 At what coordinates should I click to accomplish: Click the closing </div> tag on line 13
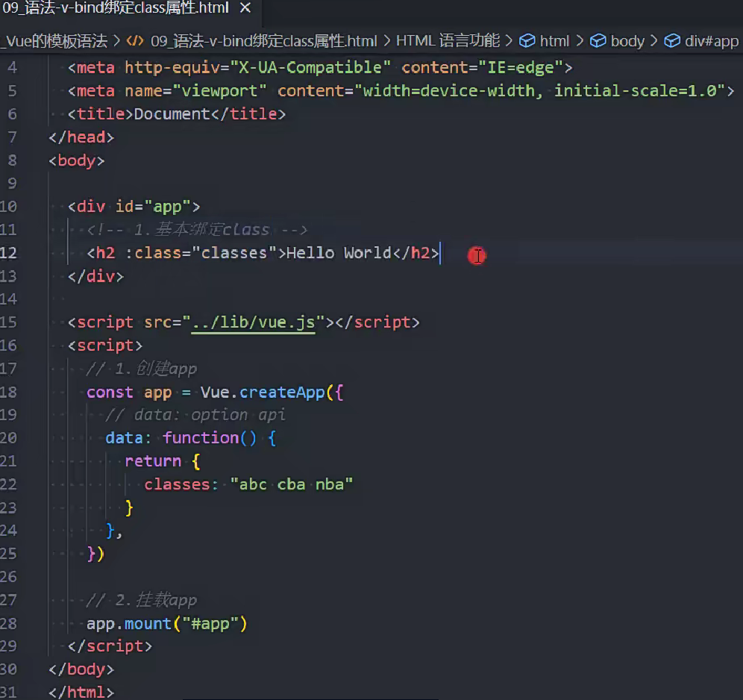[x=95, y=276]
